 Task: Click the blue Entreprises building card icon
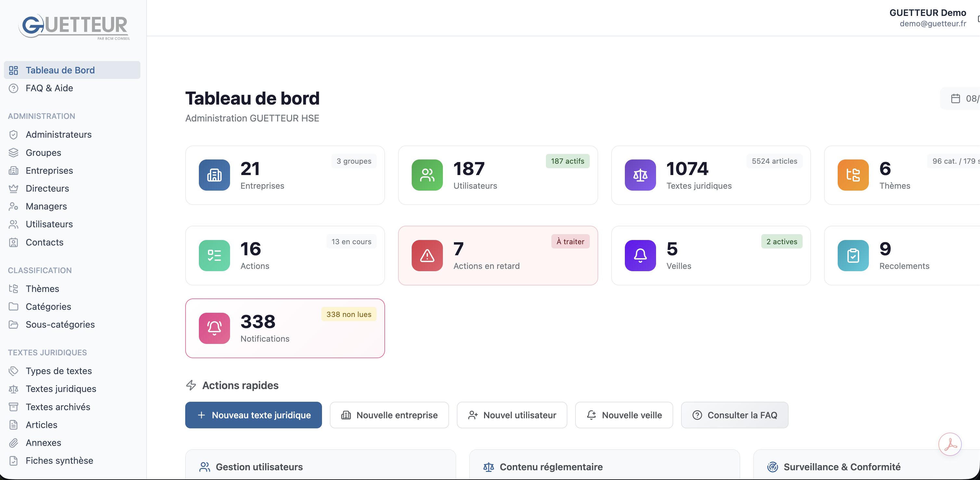pos(214,175)
